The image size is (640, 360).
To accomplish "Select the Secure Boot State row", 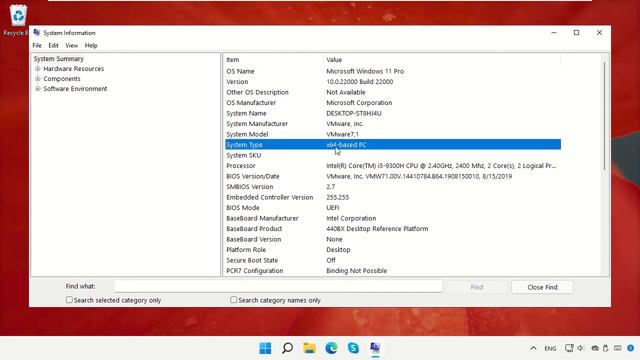I will [393, 260].
